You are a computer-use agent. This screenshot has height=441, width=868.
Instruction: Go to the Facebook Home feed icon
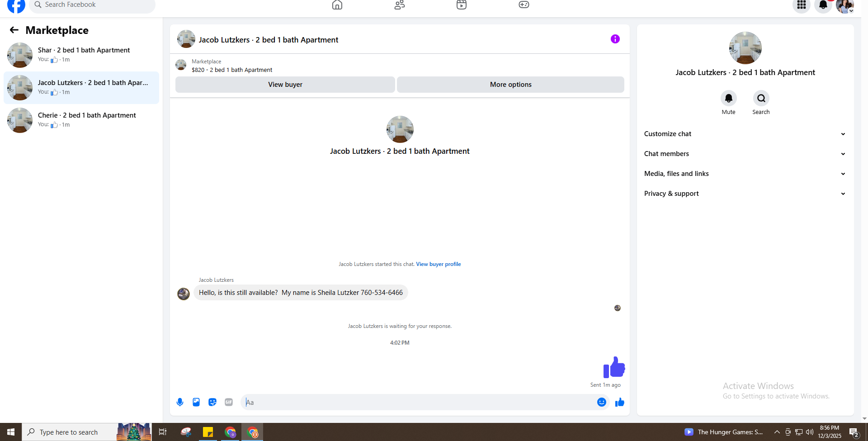337,5
